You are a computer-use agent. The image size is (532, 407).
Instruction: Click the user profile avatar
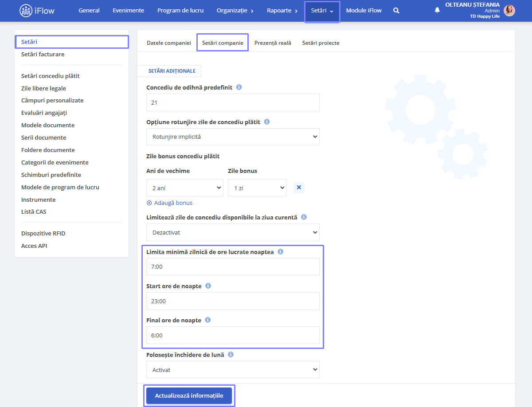[509, 11]
